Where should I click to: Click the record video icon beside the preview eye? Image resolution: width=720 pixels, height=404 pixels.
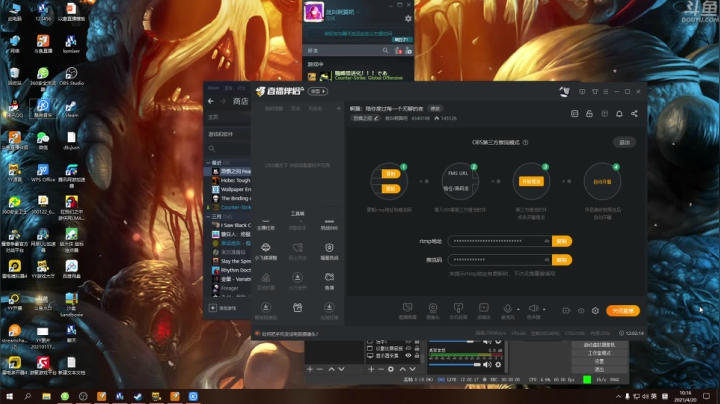(x=566, y=311)
